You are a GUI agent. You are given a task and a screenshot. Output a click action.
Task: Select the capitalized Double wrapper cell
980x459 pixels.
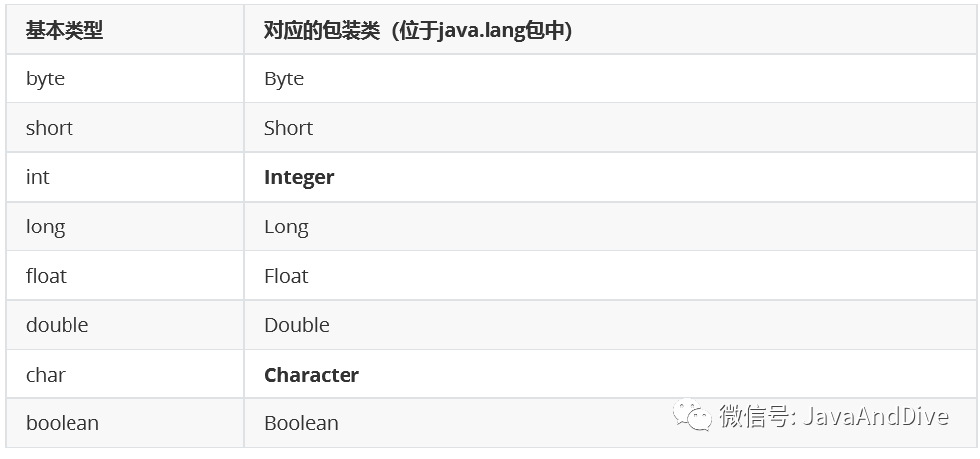coord(610,325)
